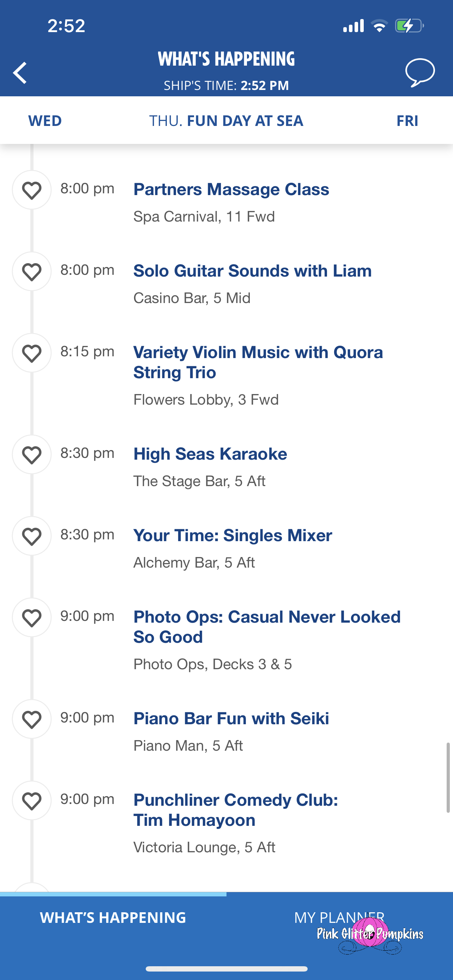Select the What's Happening bottom tab
This screenshot has width=453, height=980.
(113, 918)
